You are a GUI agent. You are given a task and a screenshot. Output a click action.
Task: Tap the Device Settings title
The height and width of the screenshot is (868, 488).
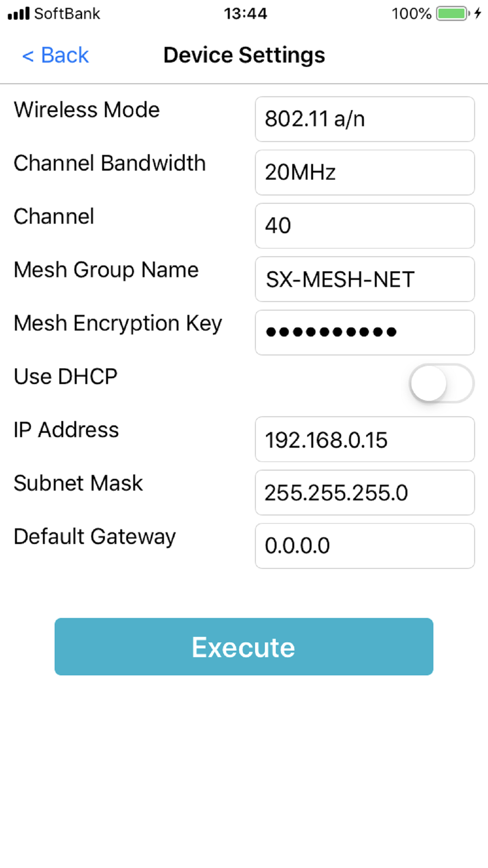pyautogui.click(x=244, y=55)
